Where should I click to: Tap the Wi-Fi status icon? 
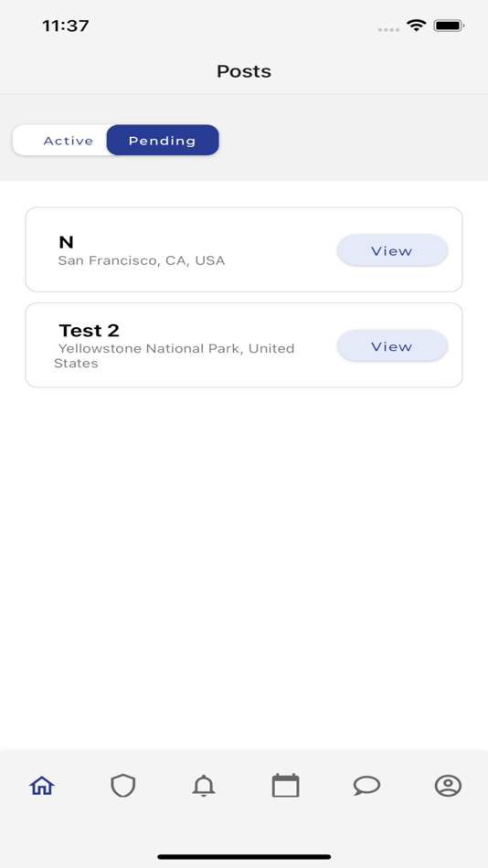click(x=416, y=25)
